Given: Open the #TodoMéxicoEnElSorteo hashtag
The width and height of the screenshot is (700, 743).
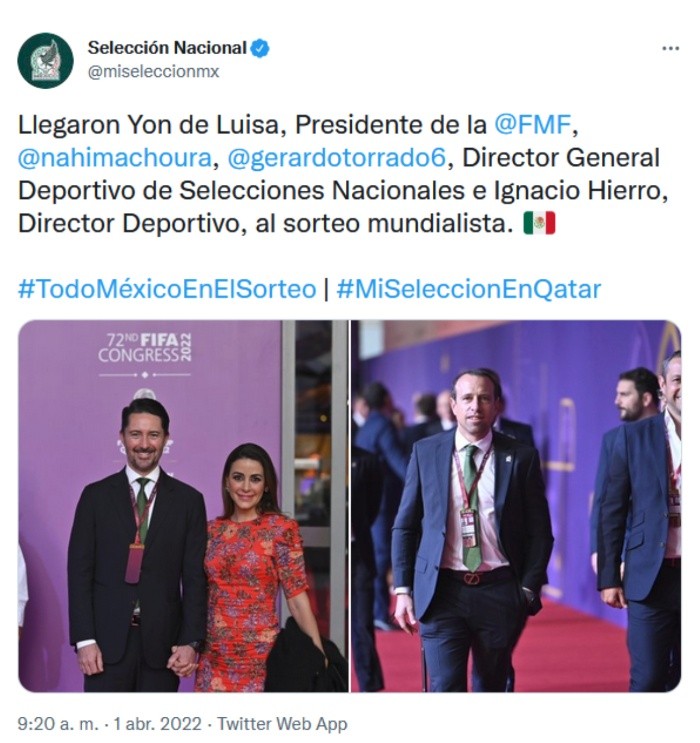Looking at the screenshot, I should tap(167, 289).
